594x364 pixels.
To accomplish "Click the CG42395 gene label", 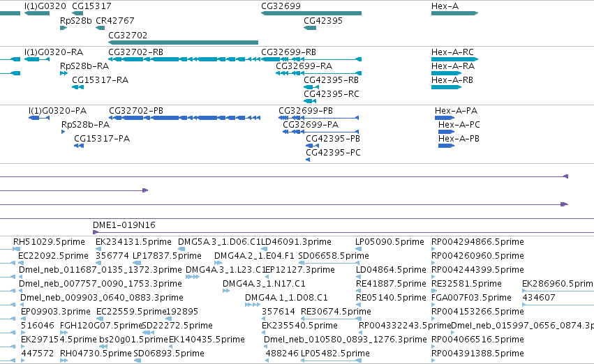I will click(x=323, y=20).
